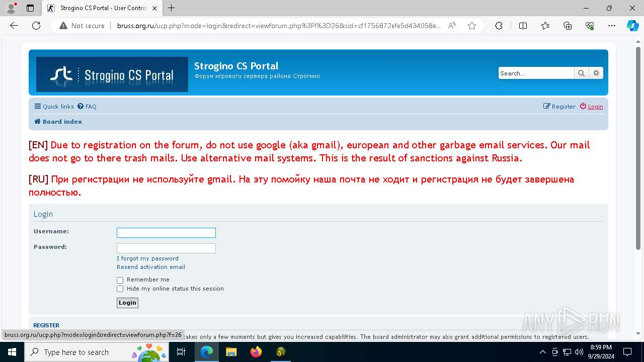Open Browser essentials heart icon
The height and width of the screenshot is (362, 644).
590,26
